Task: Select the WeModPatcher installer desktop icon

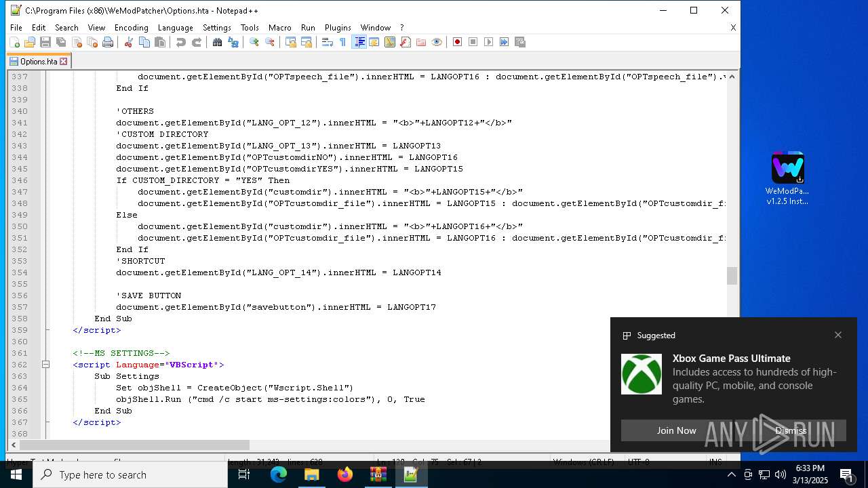Action: [x=787, y=178]
